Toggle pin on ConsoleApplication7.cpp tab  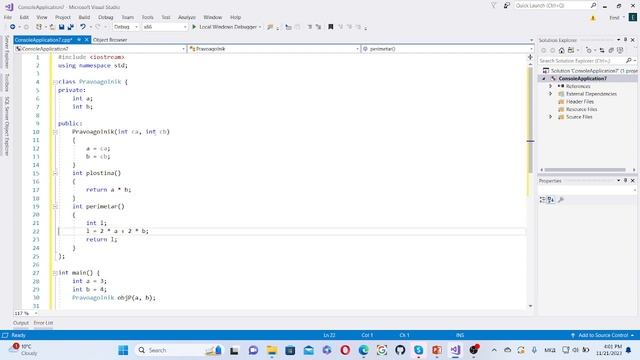[x=79, y=40]
